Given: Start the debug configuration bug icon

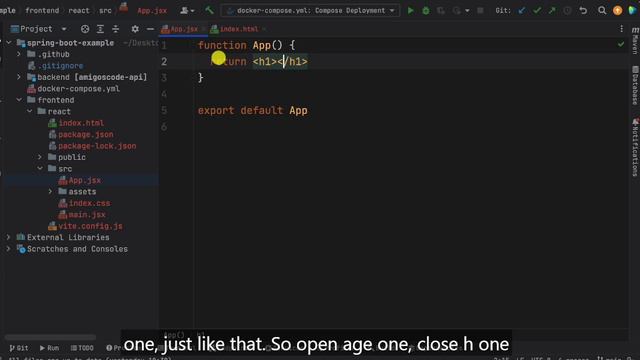Looking at the screenshot, I should pos(426,11).
